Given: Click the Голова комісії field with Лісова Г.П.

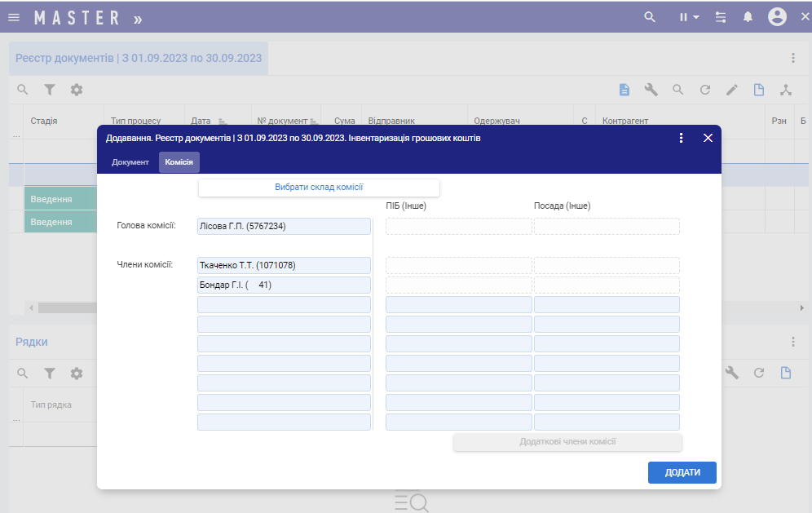Looking at the screenshot, I should [284, 226].
